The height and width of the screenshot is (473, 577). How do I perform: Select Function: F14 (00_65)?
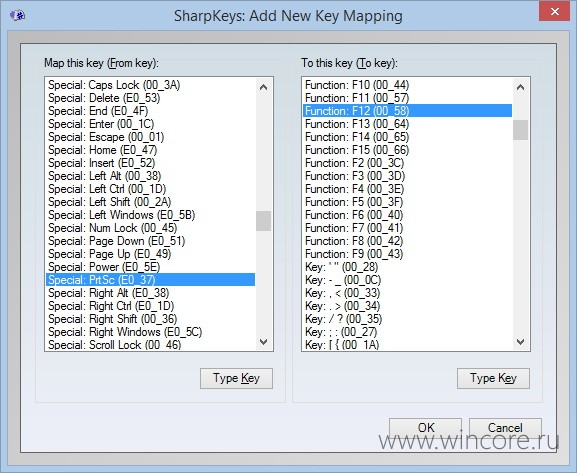(407, 137)
